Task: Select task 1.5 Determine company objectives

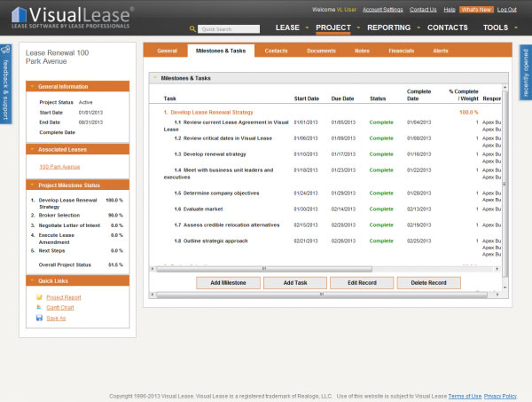Action: pyautogui.click(x=216, y=193)
